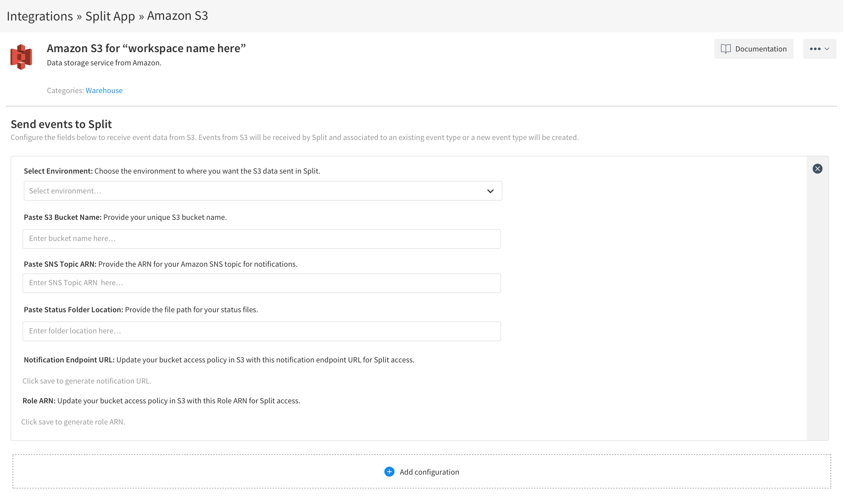Click the chevron on the environment selector
The width and height of the screenshot is (845, 504).
point(490,191)
